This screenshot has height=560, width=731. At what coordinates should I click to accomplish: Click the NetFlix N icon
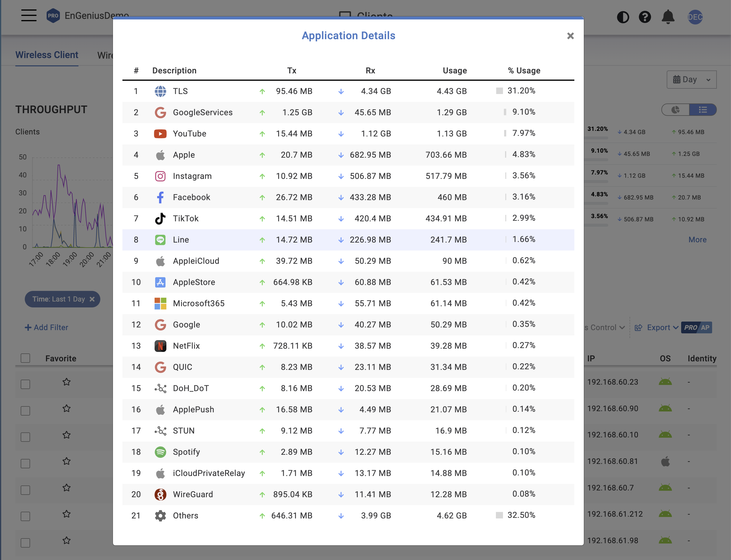160,346
